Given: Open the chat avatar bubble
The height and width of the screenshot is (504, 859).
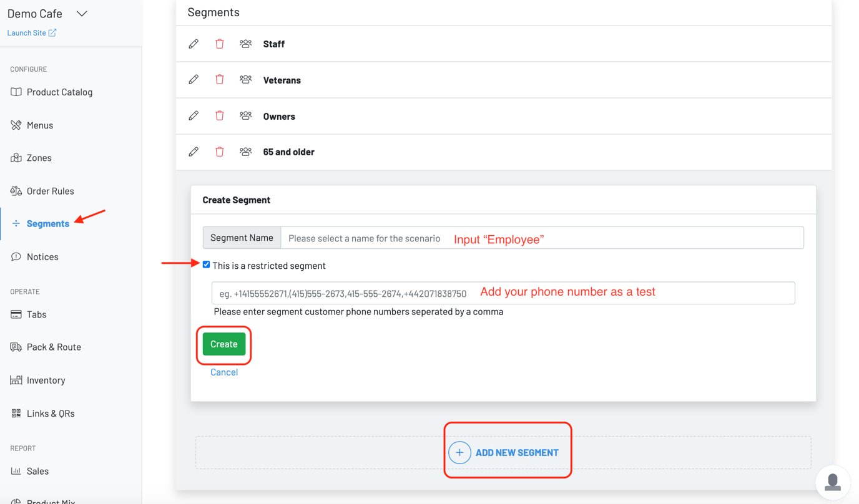Looking at the screenshot, I should (x=832, y=482).
